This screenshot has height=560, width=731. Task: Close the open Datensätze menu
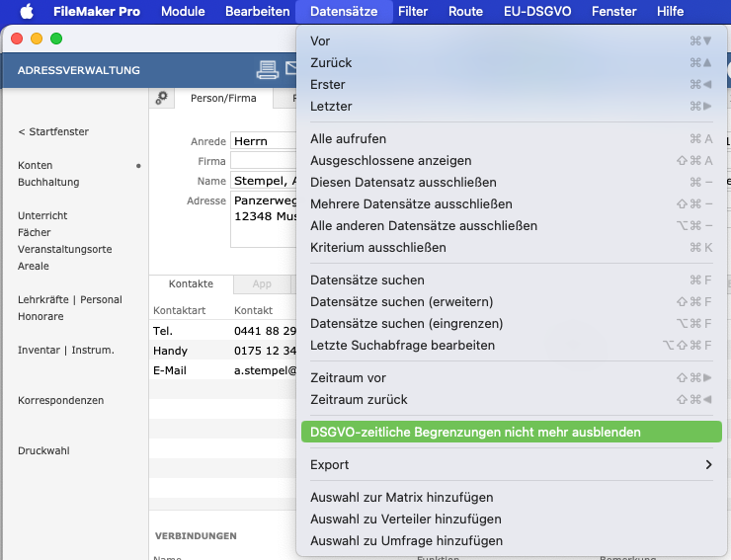point(344,11)
